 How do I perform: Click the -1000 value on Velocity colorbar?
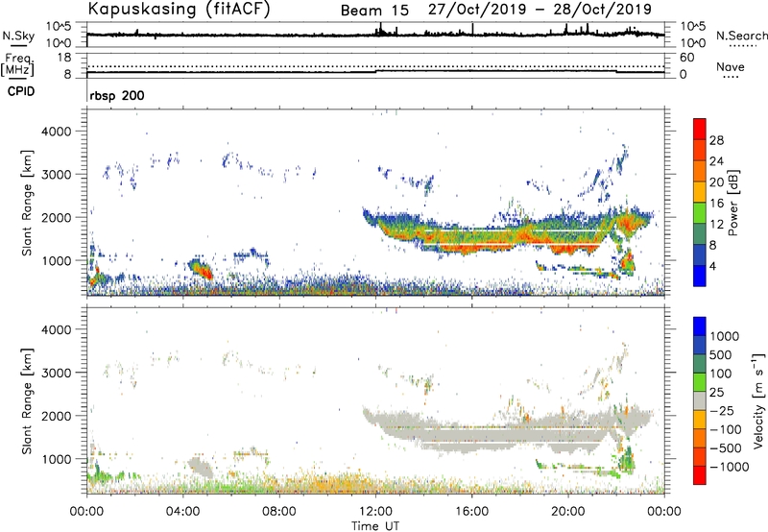tap(730, 467)
